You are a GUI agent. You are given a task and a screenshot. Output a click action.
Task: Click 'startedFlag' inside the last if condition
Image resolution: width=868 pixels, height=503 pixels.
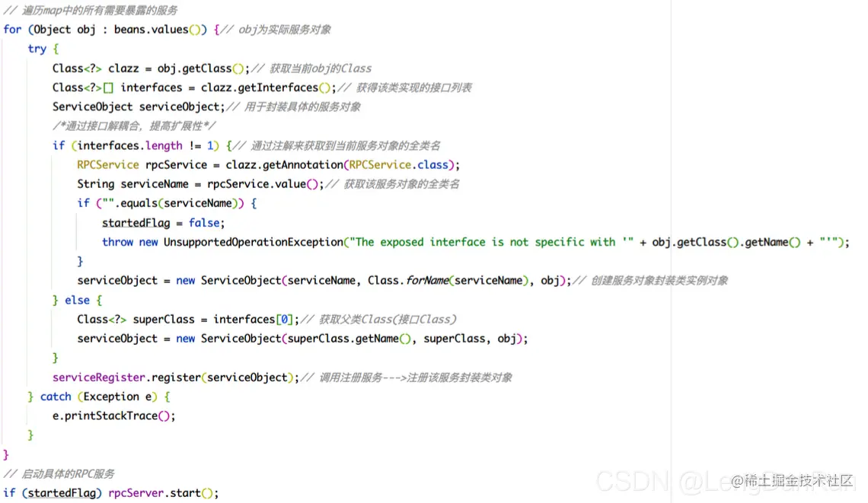tap(62, 493)
